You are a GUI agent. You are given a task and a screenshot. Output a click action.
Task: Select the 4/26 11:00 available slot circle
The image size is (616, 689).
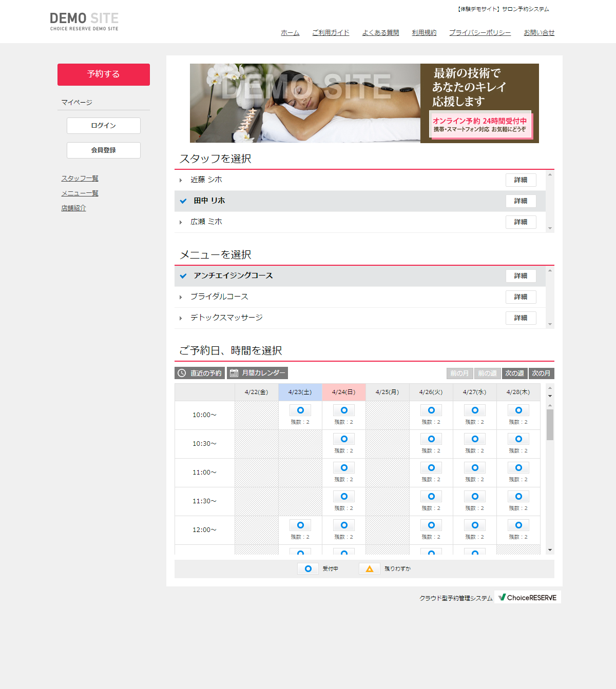tap(431, 468)
